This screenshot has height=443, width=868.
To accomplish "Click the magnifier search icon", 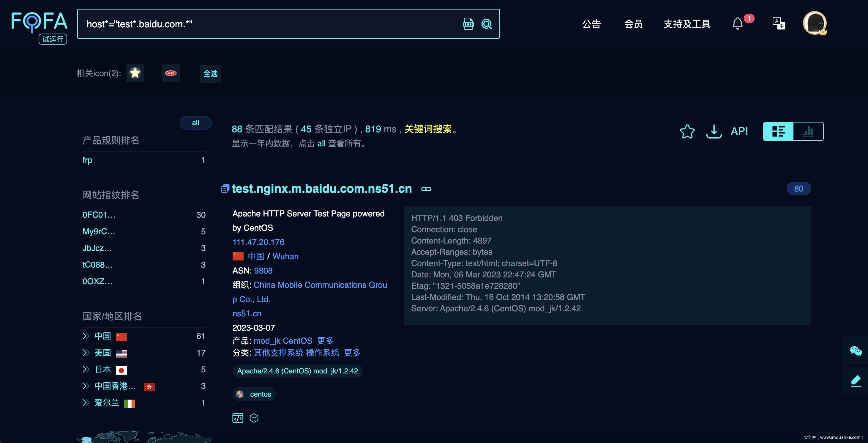I will click(487, 24).
